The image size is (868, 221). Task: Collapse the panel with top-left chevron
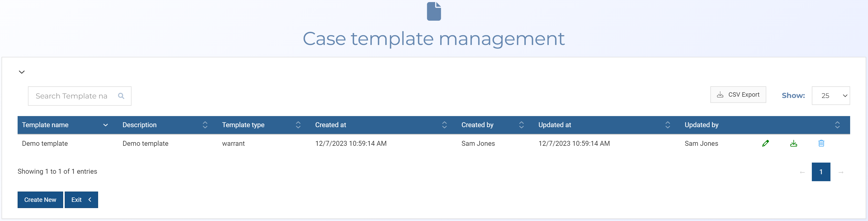point(22,72)
